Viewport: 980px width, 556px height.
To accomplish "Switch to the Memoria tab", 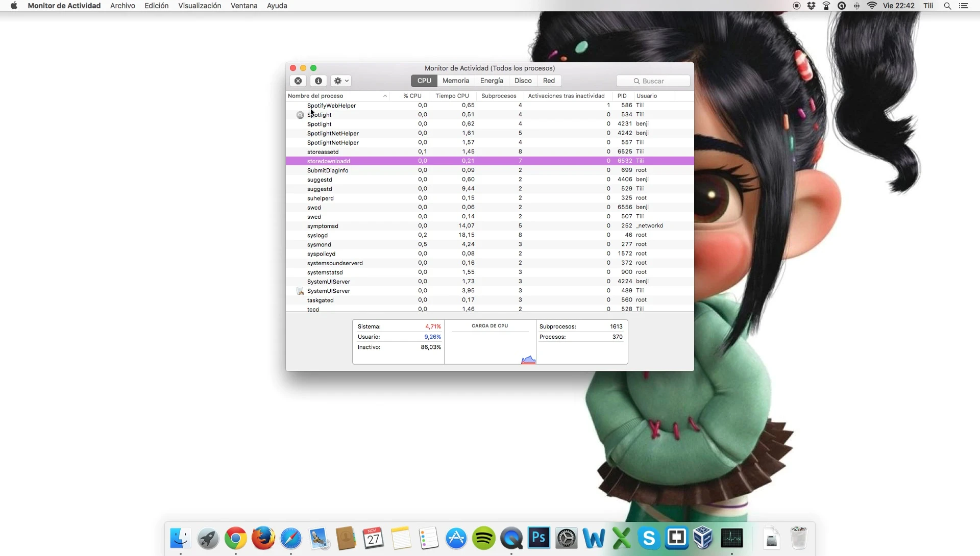I will pos(456,81).
